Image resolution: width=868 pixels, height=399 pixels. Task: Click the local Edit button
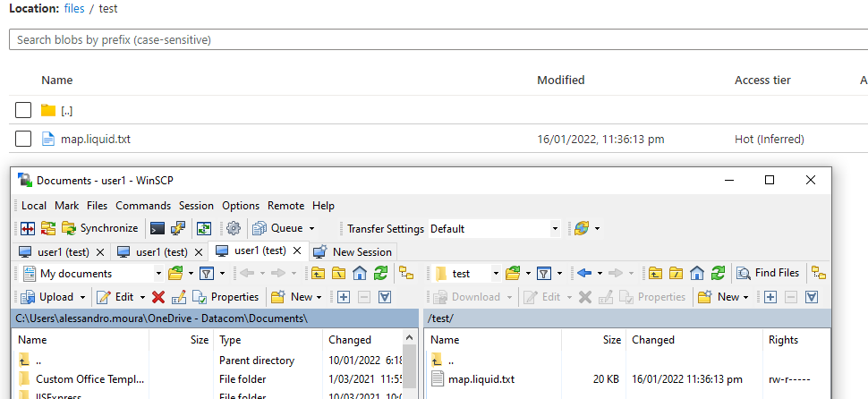[115, 297]
